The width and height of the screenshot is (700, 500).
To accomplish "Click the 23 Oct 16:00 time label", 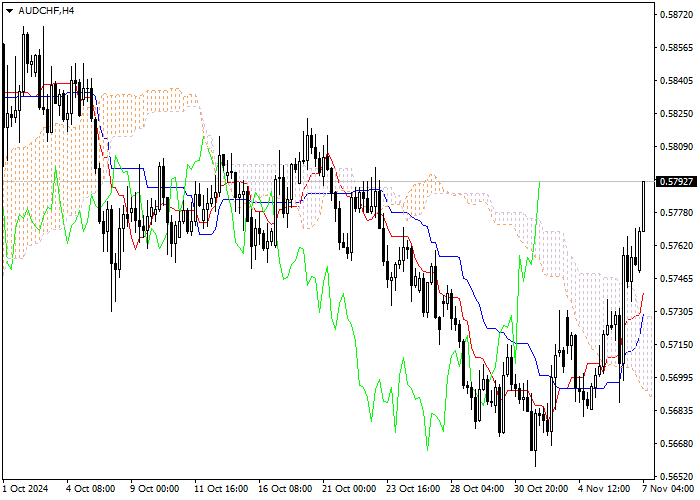I will point(413,489).
